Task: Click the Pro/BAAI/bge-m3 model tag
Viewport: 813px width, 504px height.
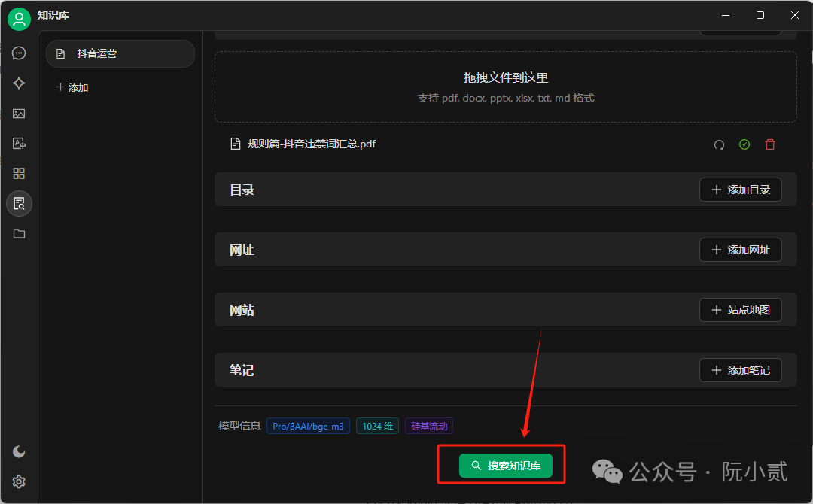Action: point(308,427)
